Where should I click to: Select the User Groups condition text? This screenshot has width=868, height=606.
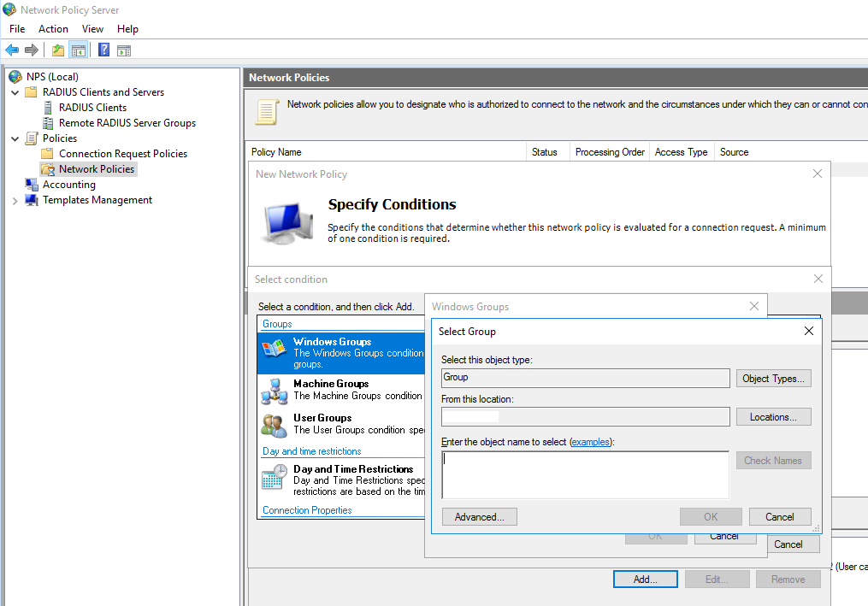322,418
